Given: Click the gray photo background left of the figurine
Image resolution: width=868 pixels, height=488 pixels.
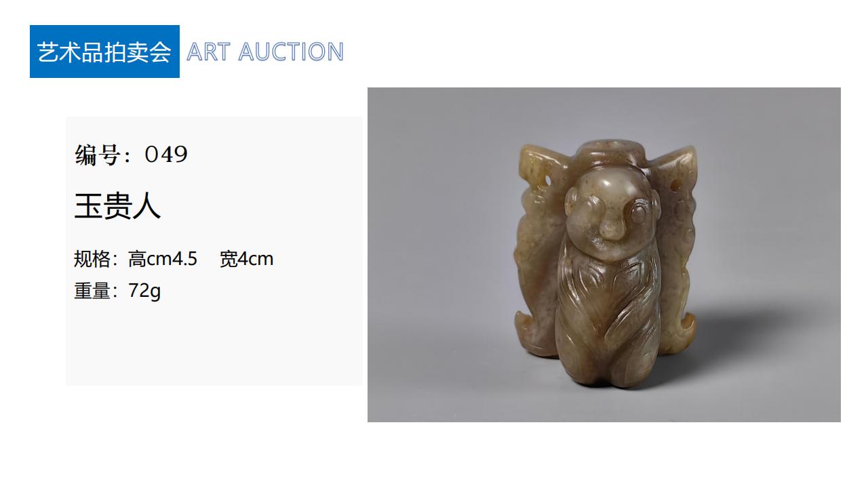Looking at the screenshot, I should (x=434, y=258).
